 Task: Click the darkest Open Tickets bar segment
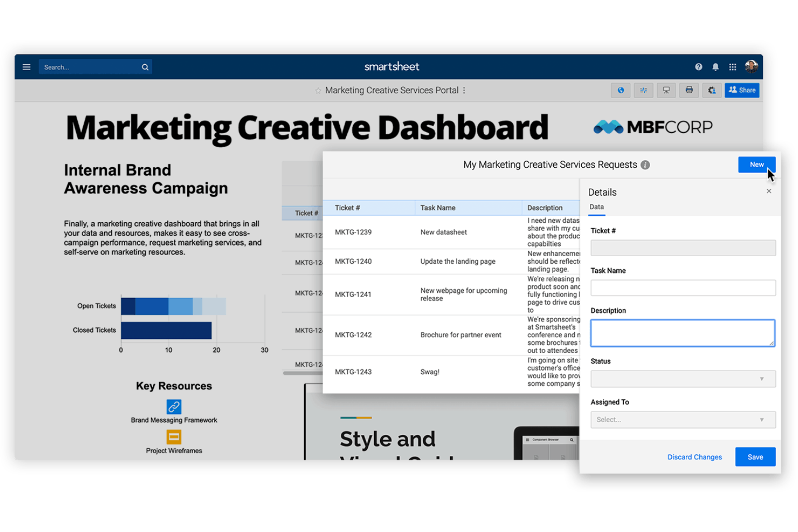tap(128, 306)
